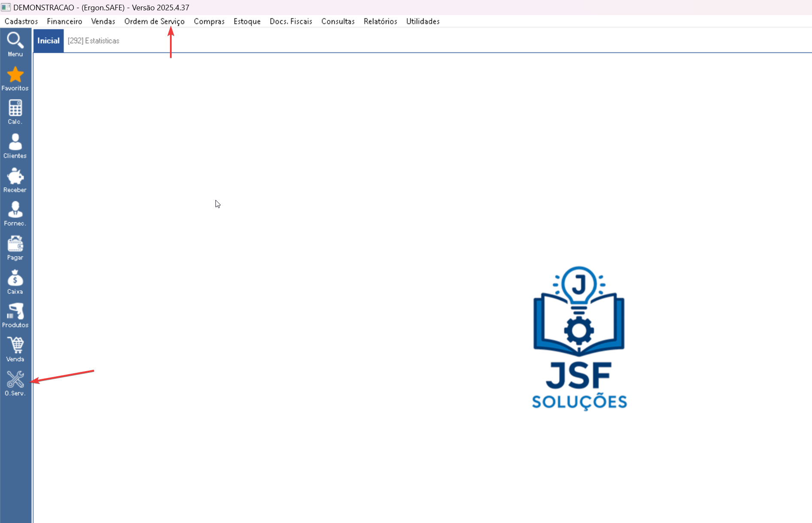Open the Estoque menu

coord(247,21)
